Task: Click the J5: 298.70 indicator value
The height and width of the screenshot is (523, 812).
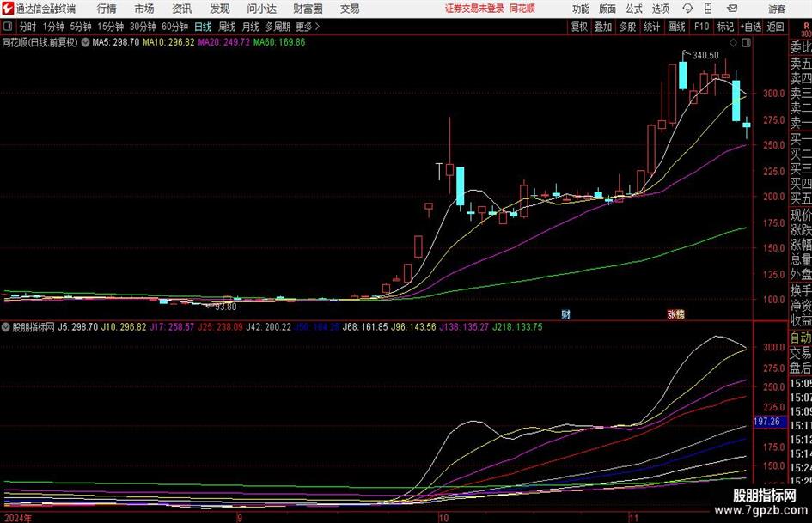Action: (x=77, y=326)
